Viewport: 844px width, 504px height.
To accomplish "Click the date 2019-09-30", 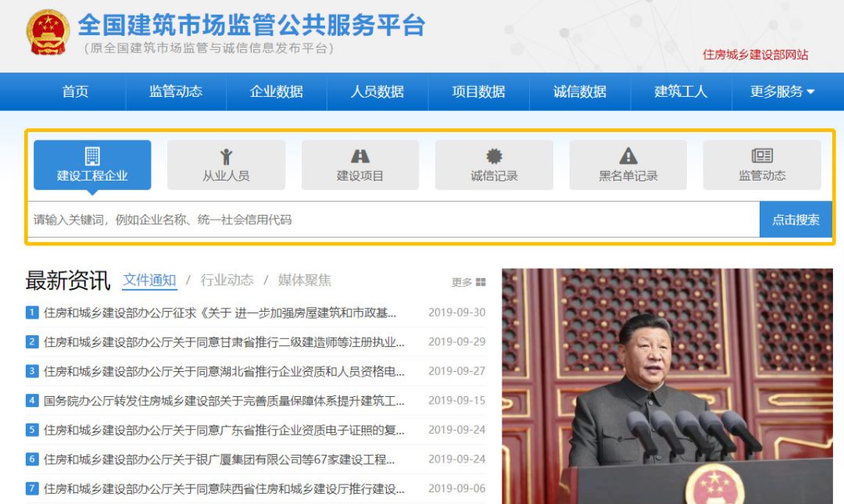I will pyautogui.click(x=456, y=313).
